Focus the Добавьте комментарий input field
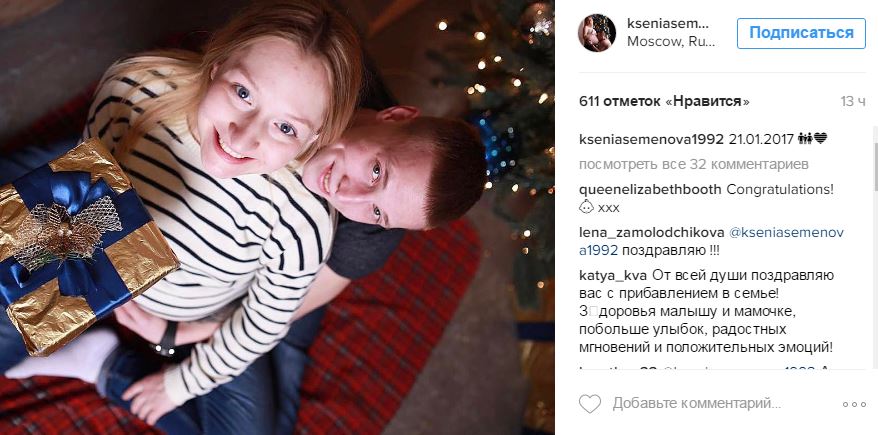Image resolution: width=878 pixels, height=435 pixels. point(697,403)
